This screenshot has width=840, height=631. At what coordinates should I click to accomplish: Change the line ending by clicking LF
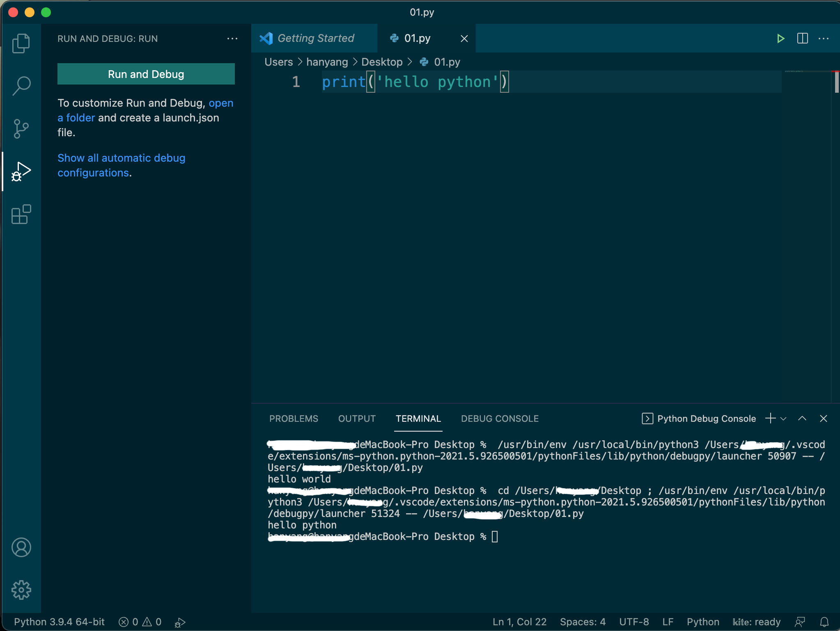668,622
